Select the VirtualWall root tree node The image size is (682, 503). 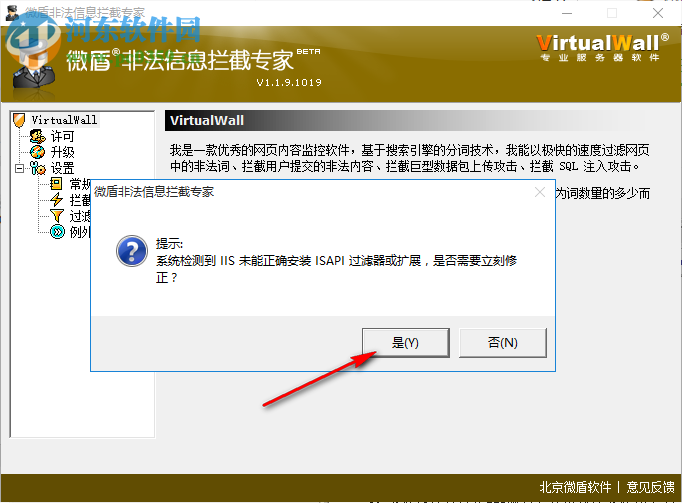(x=64, y=120)
